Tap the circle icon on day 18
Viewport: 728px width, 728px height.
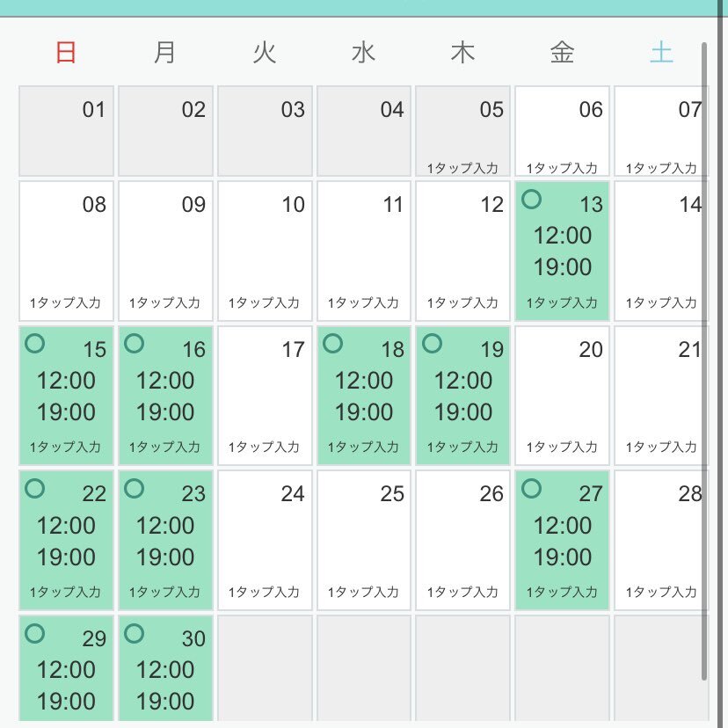(x=333, y=344)
